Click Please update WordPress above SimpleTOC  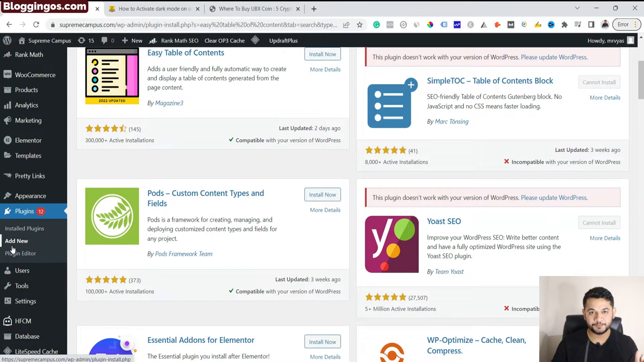coord(553,57)
